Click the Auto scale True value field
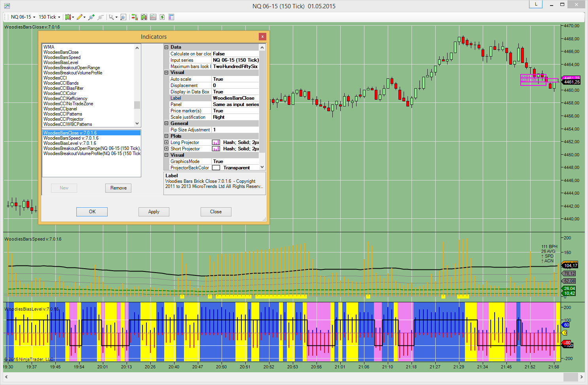Screen dimensions: 588x385 pos(235,79)
